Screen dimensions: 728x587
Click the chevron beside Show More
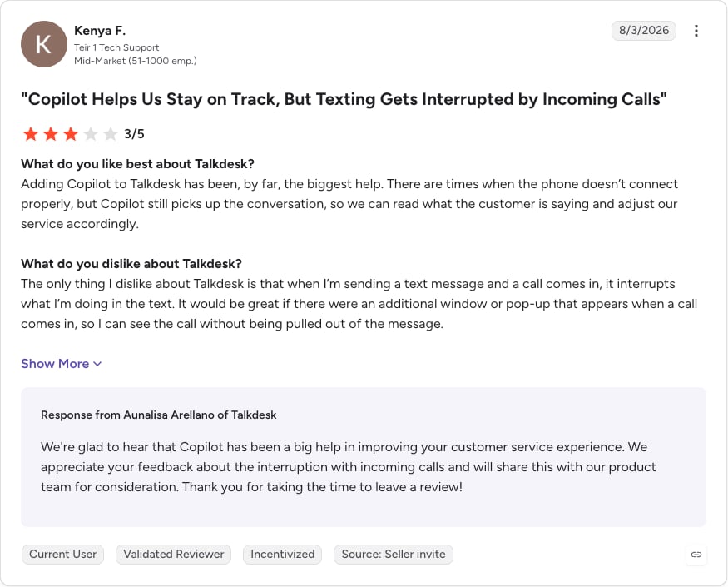pyautogui.click(x=97, y=364)
